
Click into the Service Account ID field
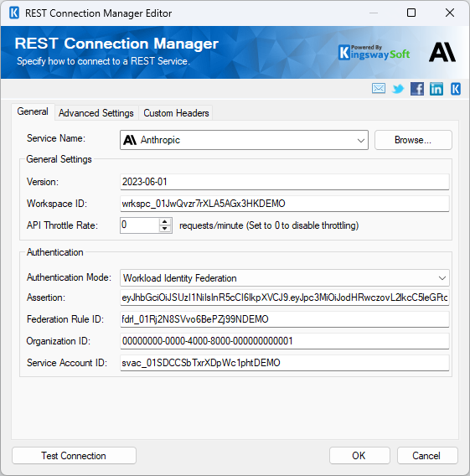pos(284,363)
